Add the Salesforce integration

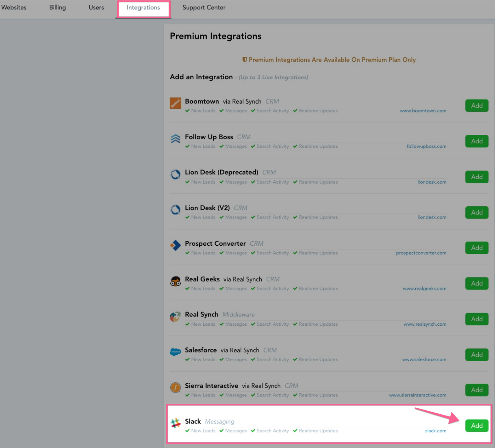point(477,355)
